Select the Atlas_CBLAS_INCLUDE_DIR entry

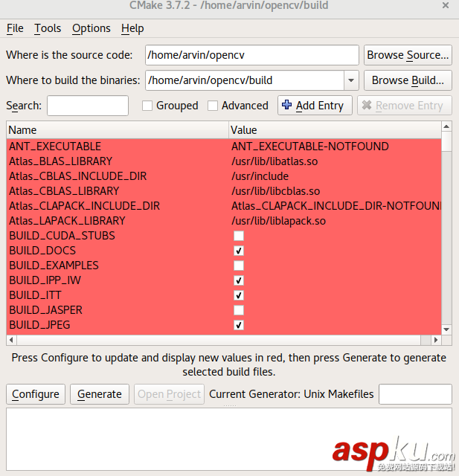coord(77,176)
